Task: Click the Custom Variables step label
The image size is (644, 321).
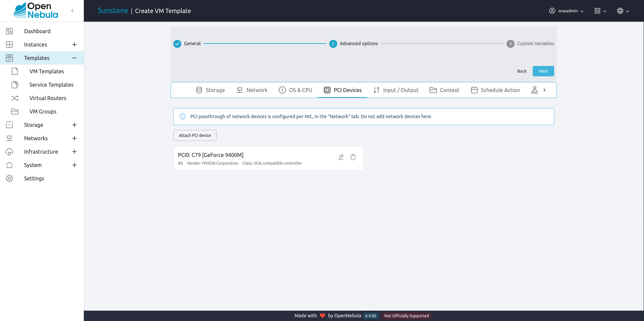Action: click(535, 44)
